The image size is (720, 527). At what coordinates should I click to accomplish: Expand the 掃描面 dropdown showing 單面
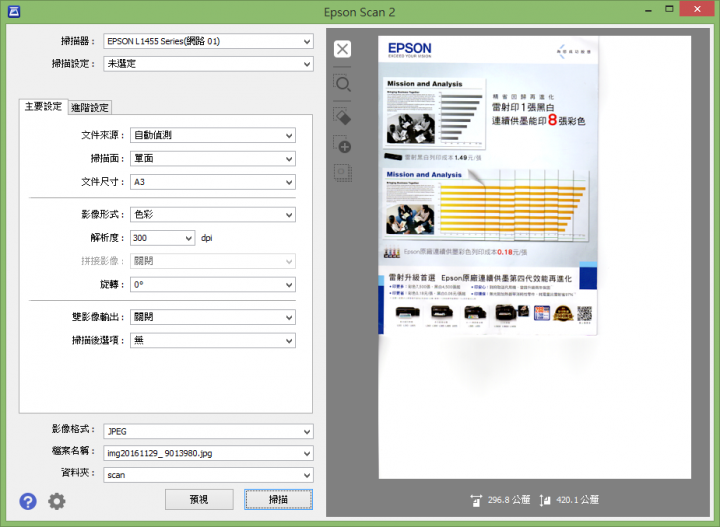tap(213, 159)
